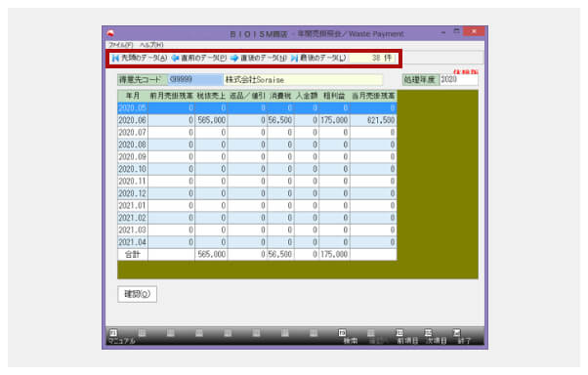Click the 確認(O) button
588x375 pixels.
point(138,294)
